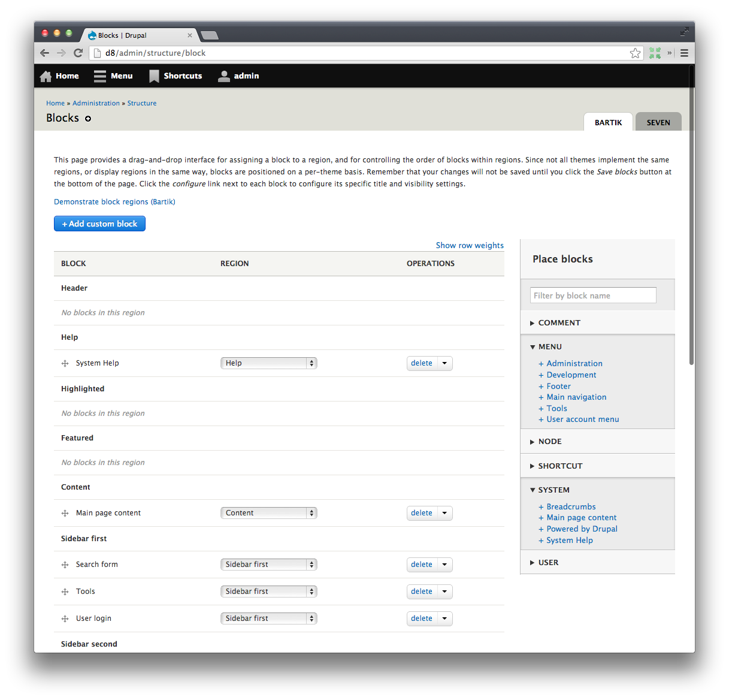Image resolution: width=729 pixels, height=700 pixels.
Task: Click the admin user icon
Action: click(224, 76)
